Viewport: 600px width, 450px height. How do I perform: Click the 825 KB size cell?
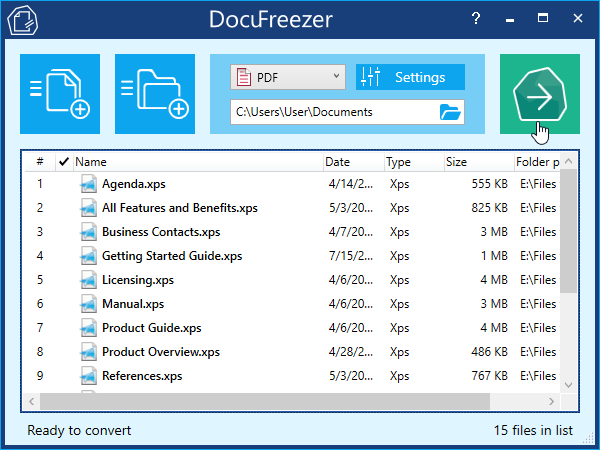point(489,208)
